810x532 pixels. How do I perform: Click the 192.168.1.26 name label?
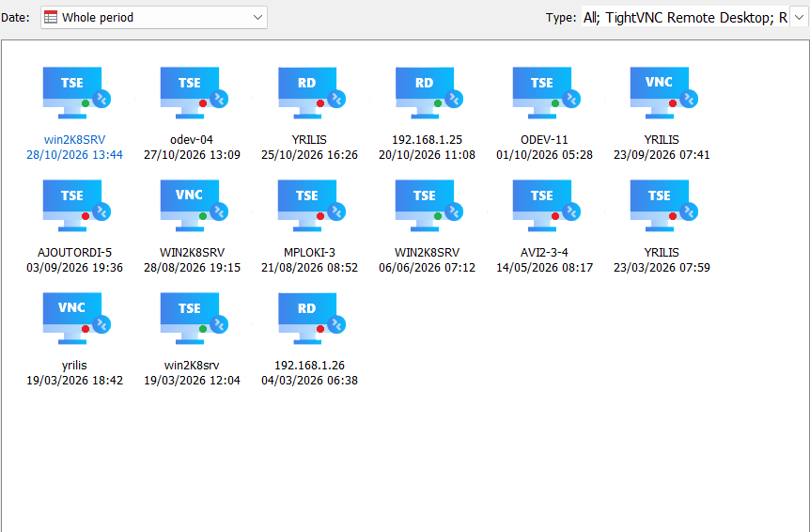309,366
